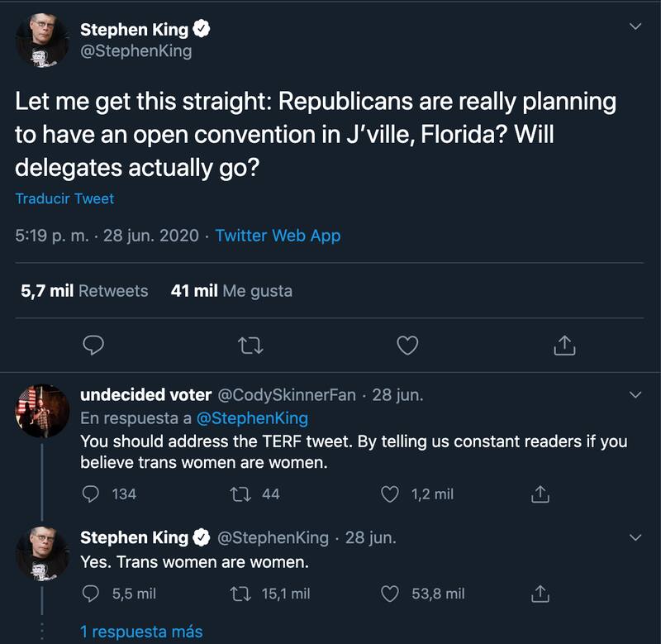
Task: Share undecided voter's reply
Action: [x=539, y=494]
